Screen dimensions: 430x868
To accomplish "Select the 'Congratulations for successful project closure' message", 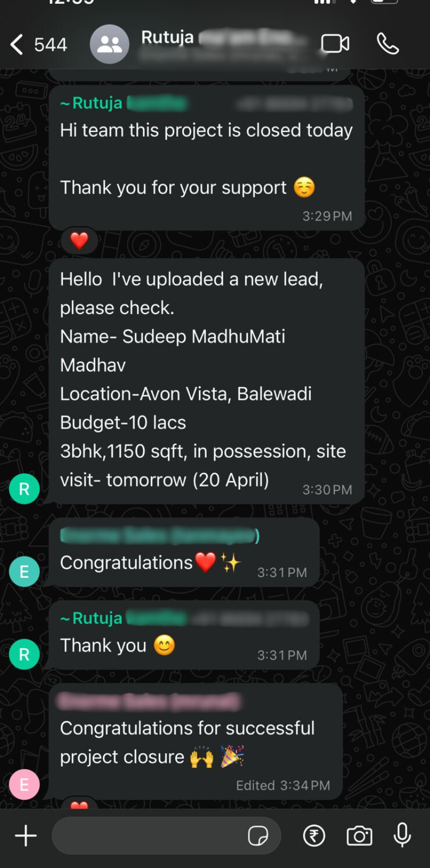I will [x=196, y=742].
